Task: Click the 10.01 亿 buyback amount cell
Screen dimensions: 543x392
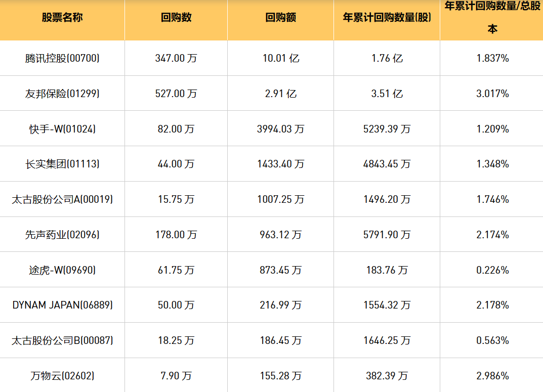Action: coord(281,58)
